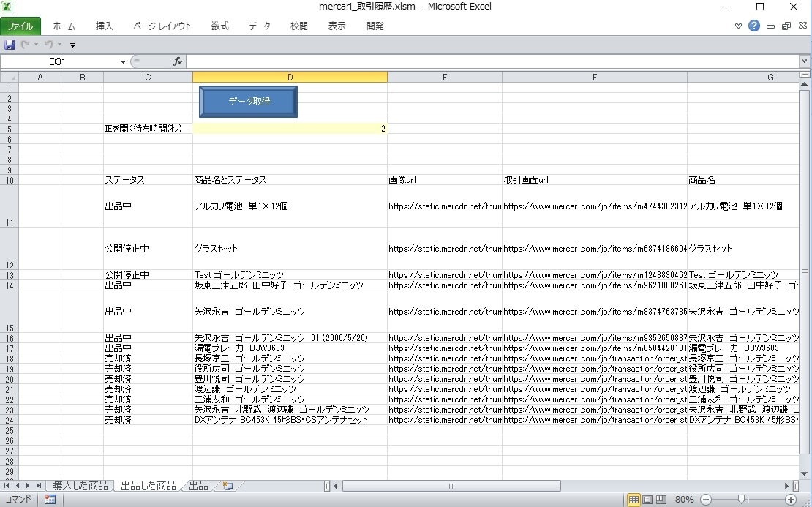Image resolution: width=812 pixels, height=507 pixels.
Task: Click the グラスセット cell in column D
Action: (290, 249)
